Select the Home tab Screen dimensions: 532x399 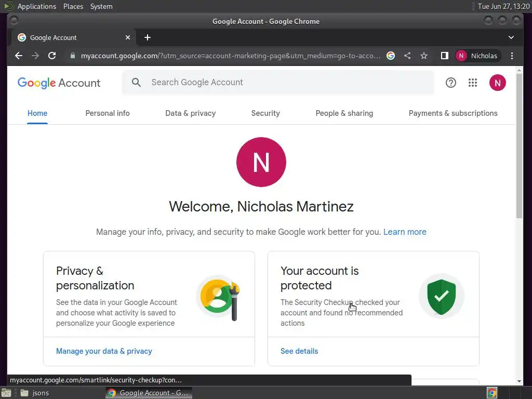[x=37, y=113]
